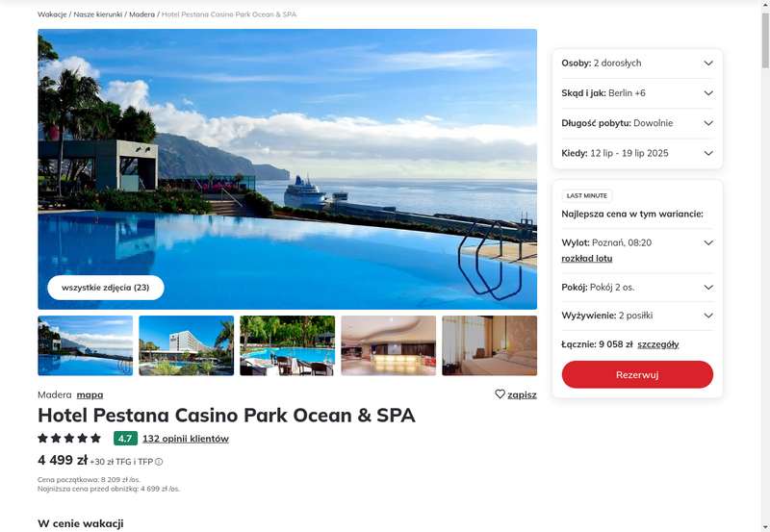The image size is (770, 532).
Task: Open the szczegóły price details link
Action: 658,344
